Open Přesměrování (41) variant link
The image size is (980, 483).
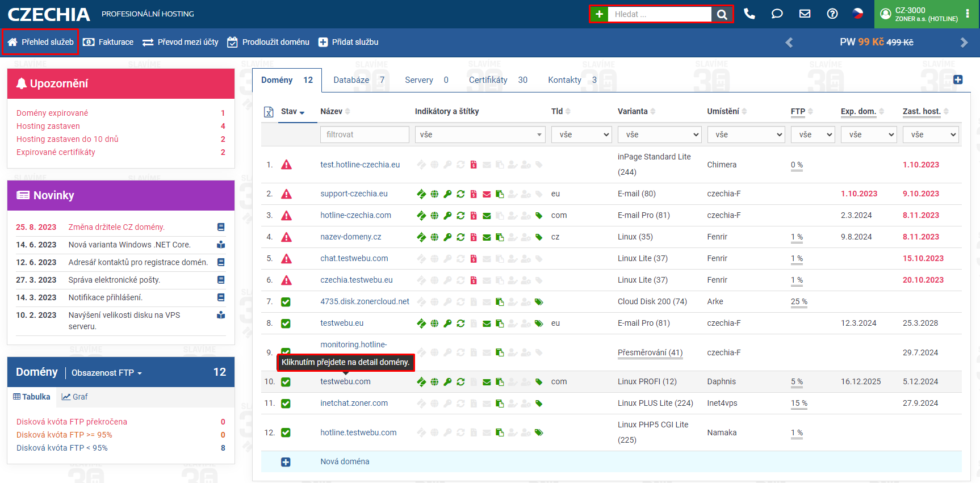click(650, 352)
